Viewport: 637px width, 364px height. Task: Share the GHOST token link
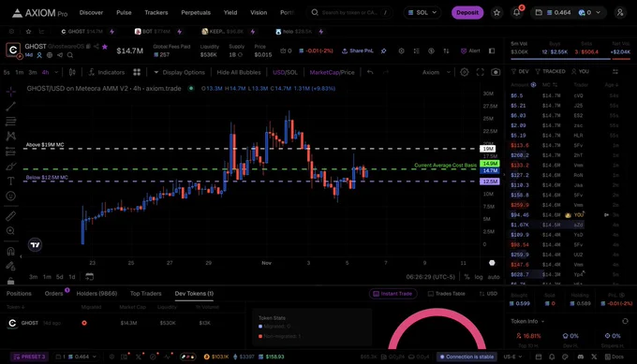(96, 47)
